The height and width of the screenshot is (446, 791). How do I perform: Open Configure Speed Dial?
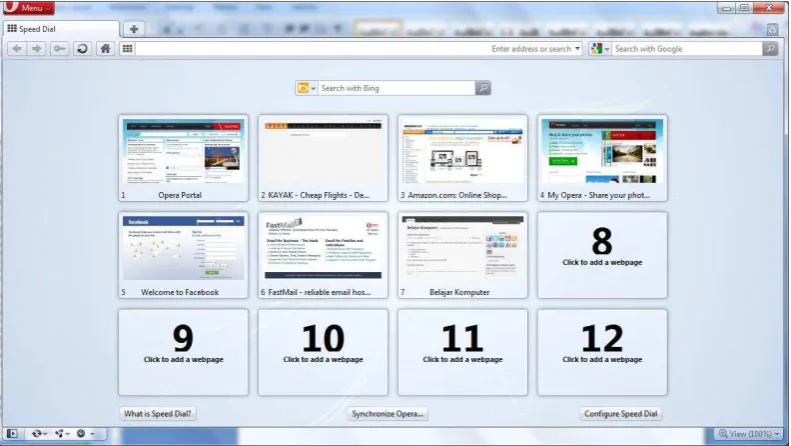coord(621,414)
